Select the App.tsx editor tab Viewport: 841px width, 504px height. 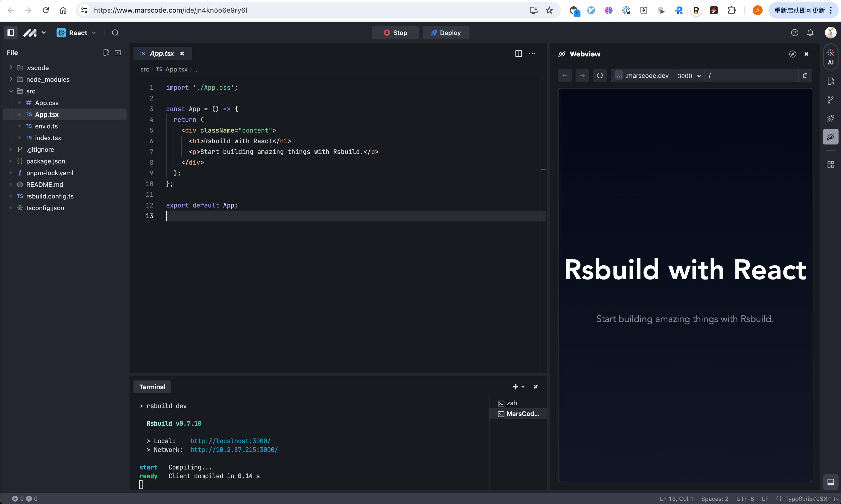click(x=162, y=54)
